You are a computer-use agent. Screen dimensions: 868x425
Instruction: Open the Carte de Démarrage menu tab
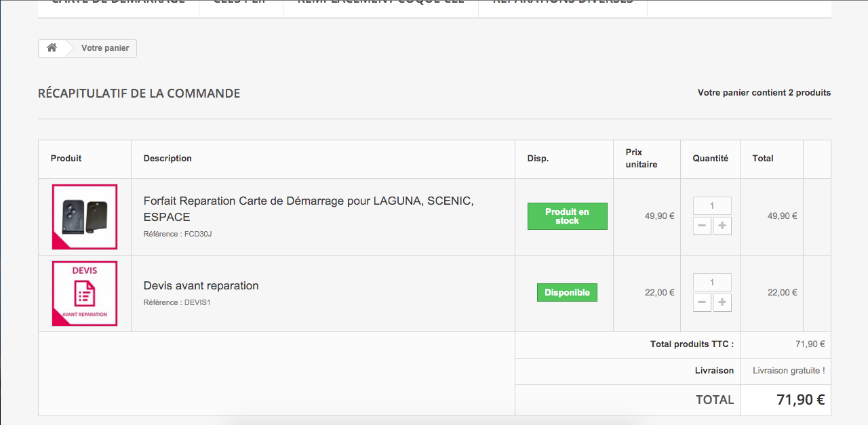(118, 3)
